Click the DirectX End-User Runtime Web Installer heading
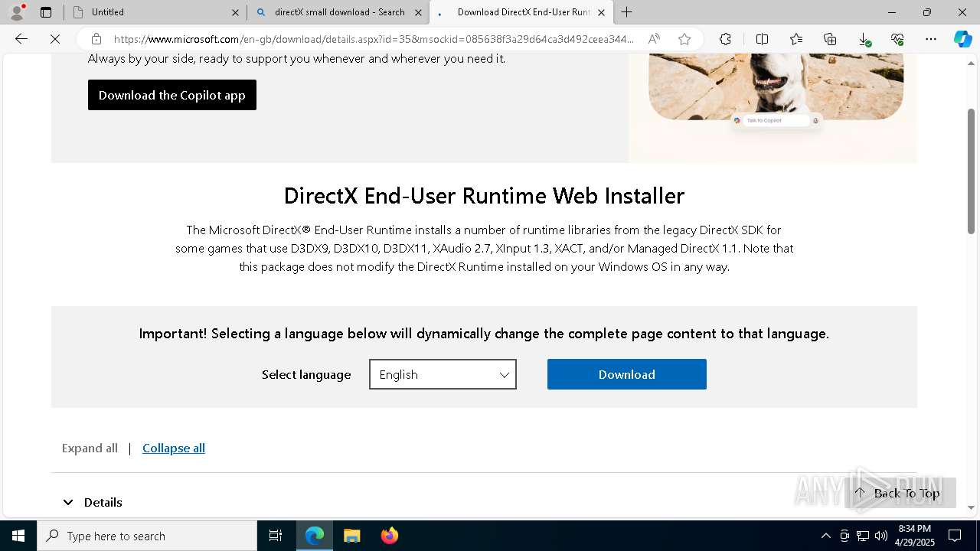The image size is (980, 551). tap(484, 196)
